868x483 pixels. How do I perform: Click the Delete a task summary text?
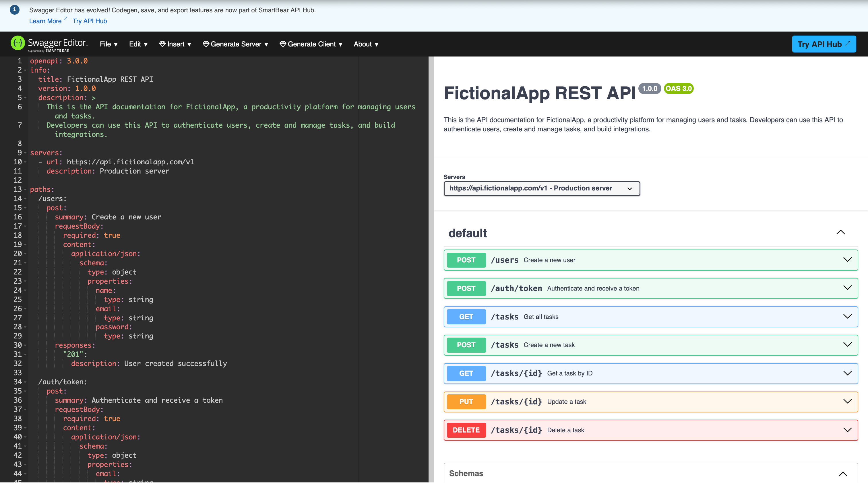pos(565,430)
